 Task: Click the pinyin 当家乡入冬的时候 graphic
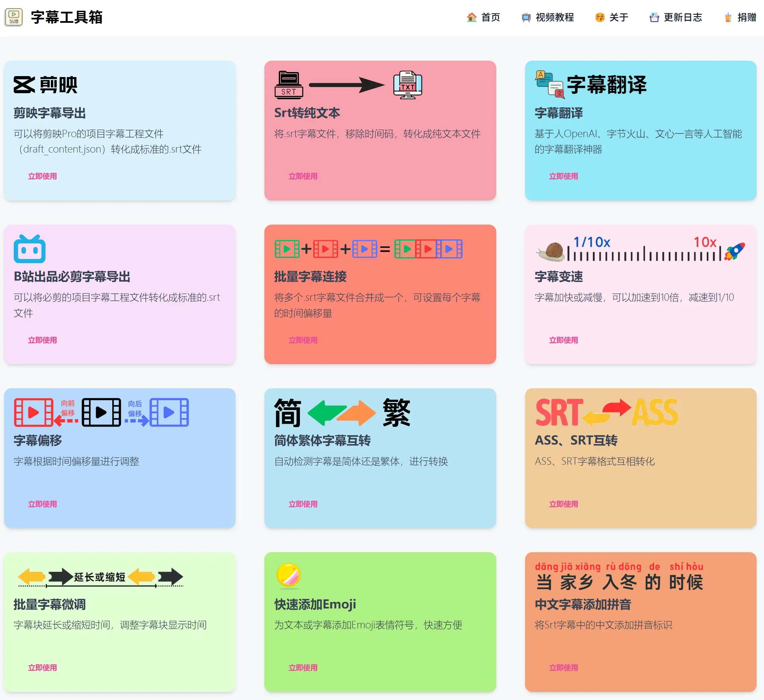[x=619, y=576]
